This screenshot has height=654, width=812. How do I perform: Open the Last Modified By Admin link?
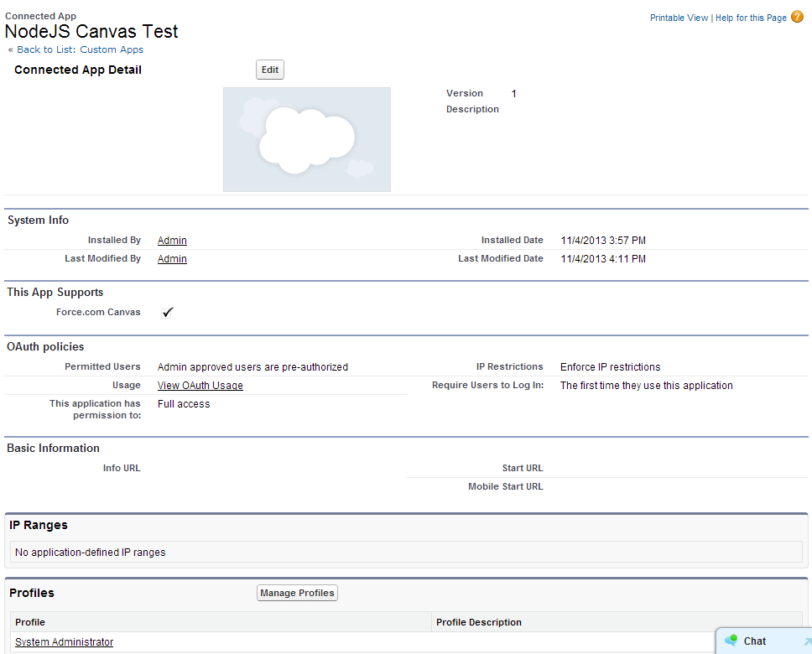[172, 259]
